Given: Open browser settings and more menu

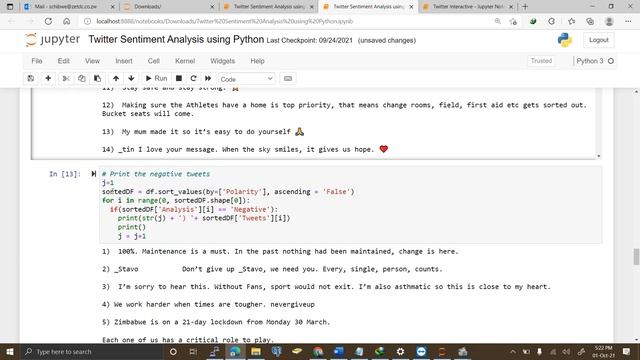Looking at the screenshot, I should point(628,21).
